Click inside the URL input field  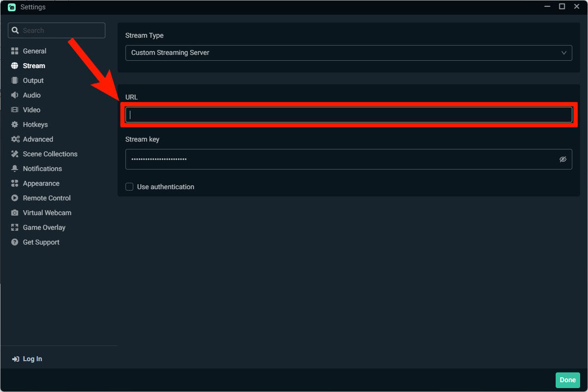(349, 114)
